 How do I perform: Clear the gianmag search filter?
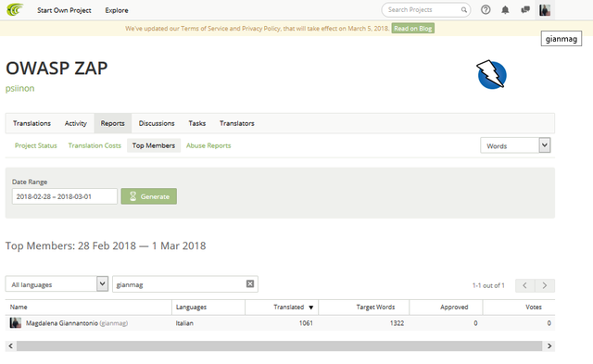pyautogui.click(x=250, y=283)
